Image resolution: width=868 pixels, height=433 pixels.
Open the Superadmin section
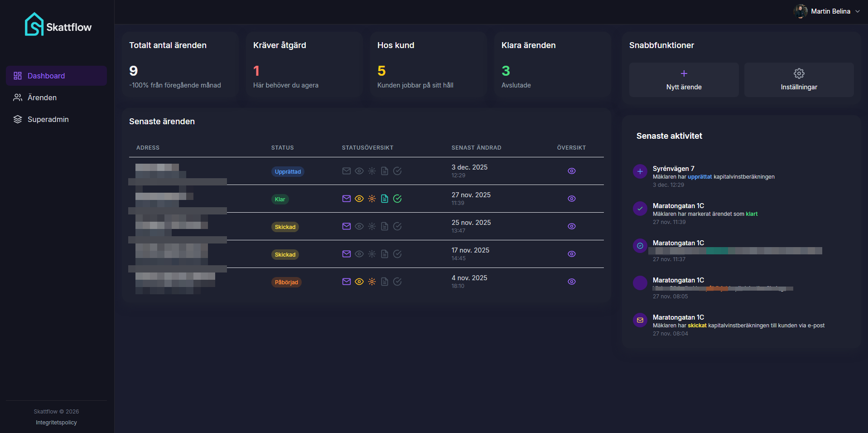[57, 119]
